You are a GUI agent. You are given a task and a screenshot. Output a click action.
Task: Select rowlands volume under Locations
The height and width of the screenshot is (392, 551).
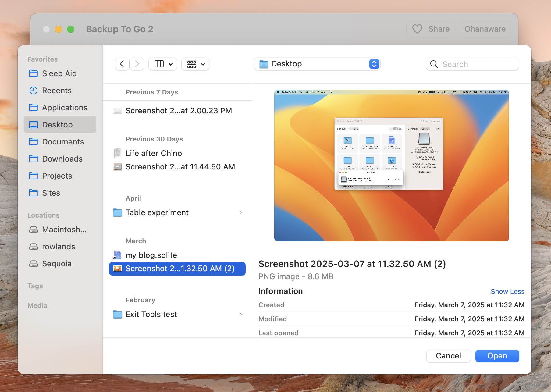click(60, 247)
